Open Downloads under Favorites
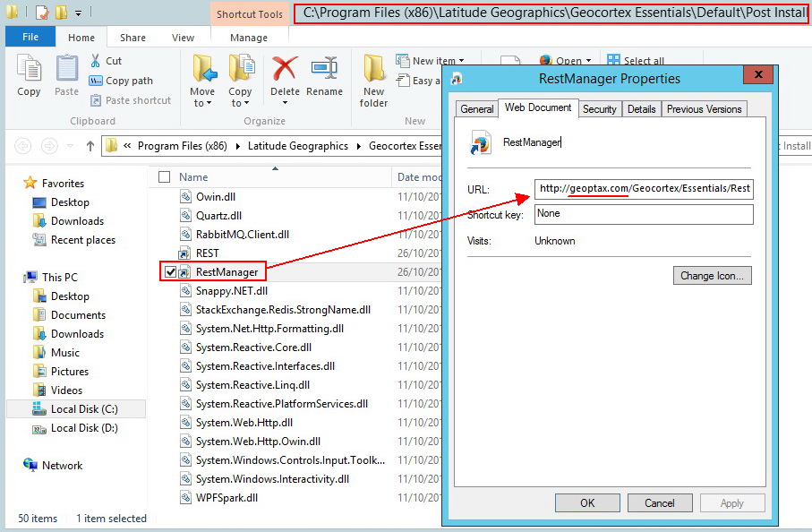812x532 pixels. (77, 221)
